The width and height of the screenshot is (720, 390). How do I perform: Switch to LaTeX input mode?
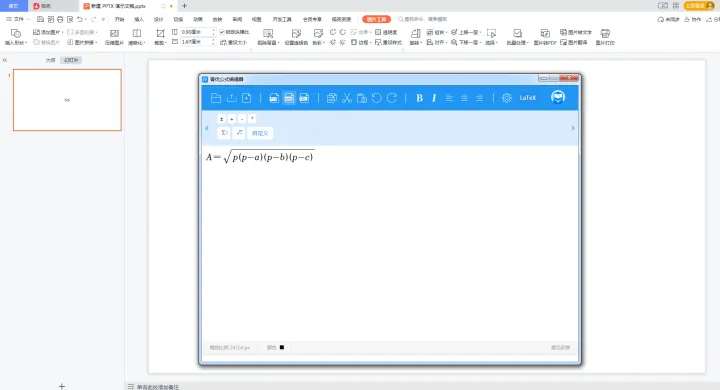click(x=528, y=97)
